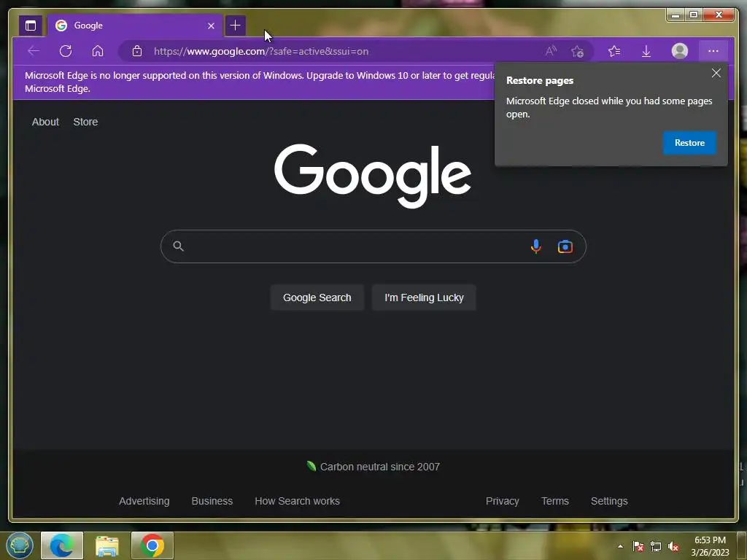Open Settings and more menu
The height and width of the screenshot is (560, 747).
click(x=713, y=51)
